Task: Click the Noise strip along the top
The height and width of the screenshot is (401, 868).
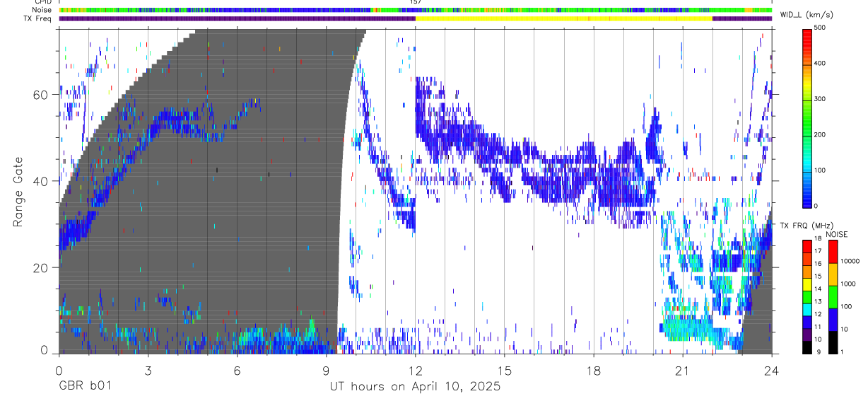Action: [416, 10]
